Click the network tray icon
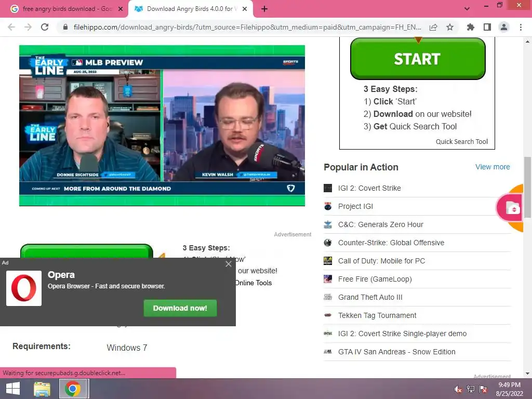Screen dimensions: 532x399 (470, 389)
